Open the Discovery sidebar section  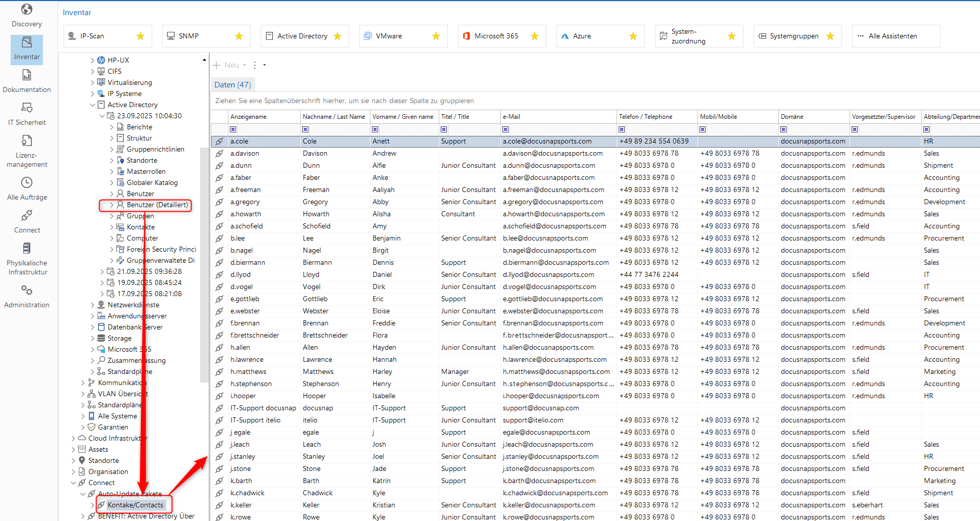click(27, 16)
